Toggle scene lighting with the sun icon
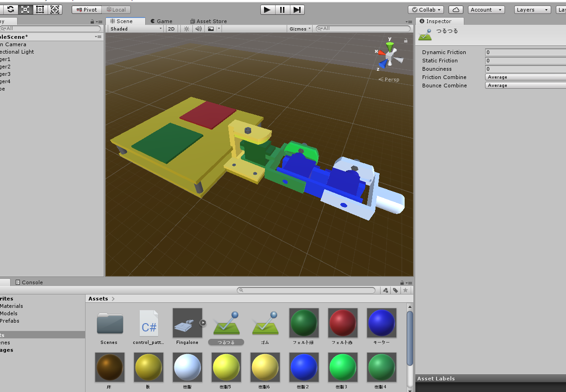This screenshot has height=392, width=566. click(x=186, y=28)
